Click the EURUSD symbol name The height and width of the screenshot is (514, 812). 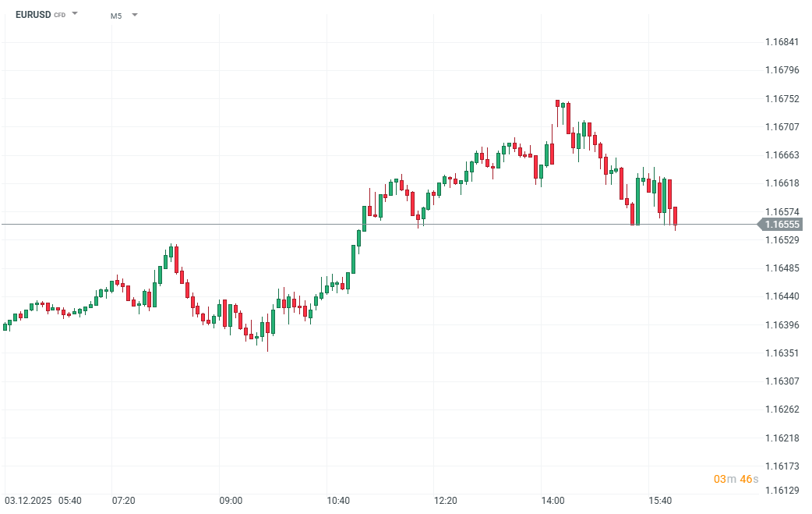pyautogui.click(x=33, y=14)
